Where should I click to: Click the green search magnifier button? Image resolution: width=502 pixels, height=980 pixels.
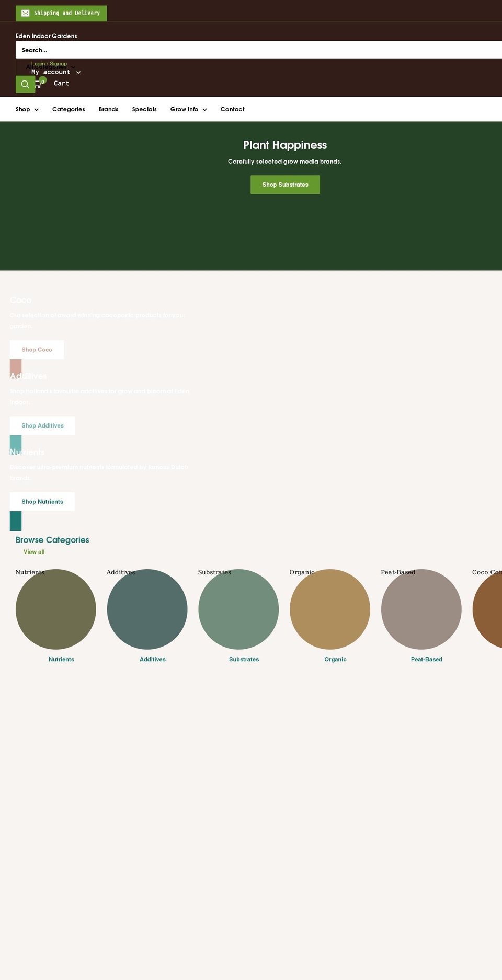point(25,84)
